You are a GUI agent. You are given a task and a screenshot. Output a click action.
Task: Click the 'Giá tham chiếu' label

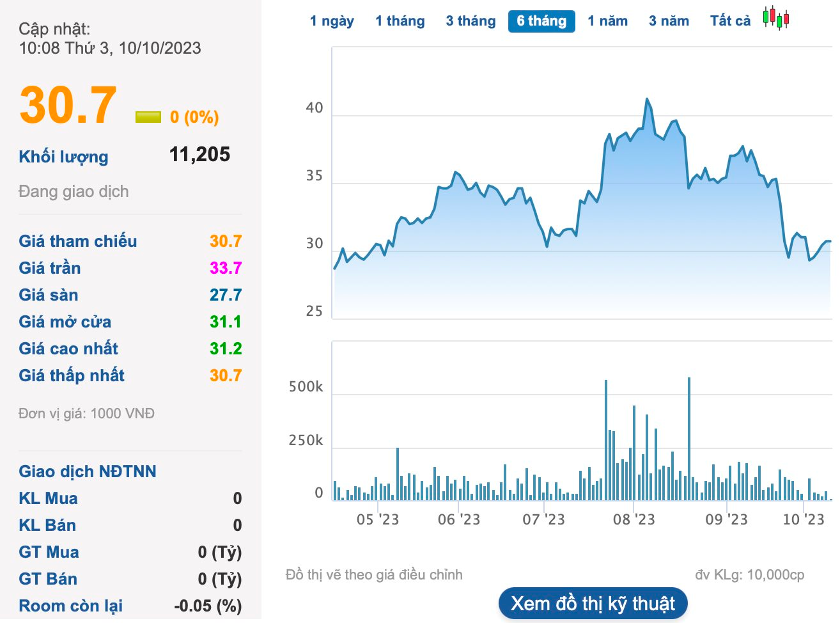tap(77, 241)
